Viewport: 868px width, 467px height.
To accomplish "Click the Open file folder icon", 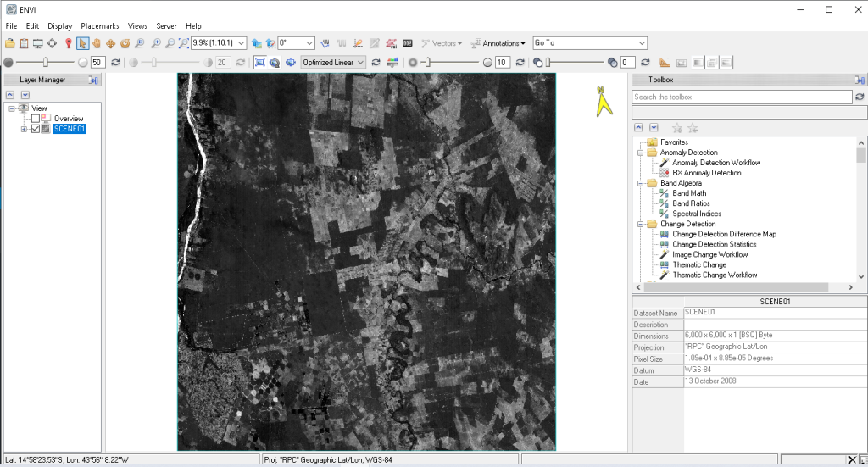I will 9,43.
